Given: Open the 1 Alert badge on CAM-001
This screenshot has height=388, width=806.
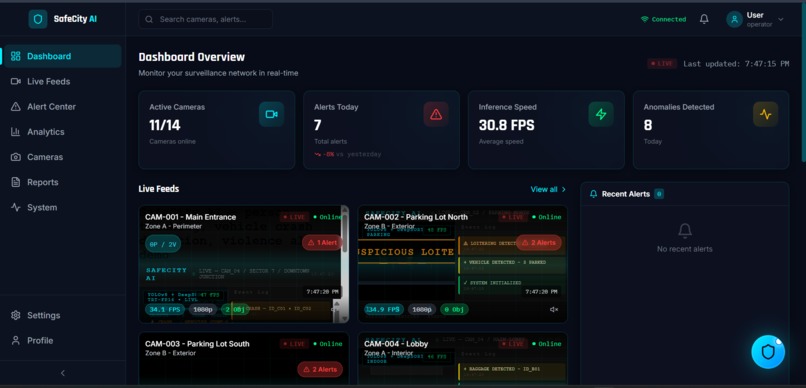Looking at the screenshot, I should tap(322, 243).
